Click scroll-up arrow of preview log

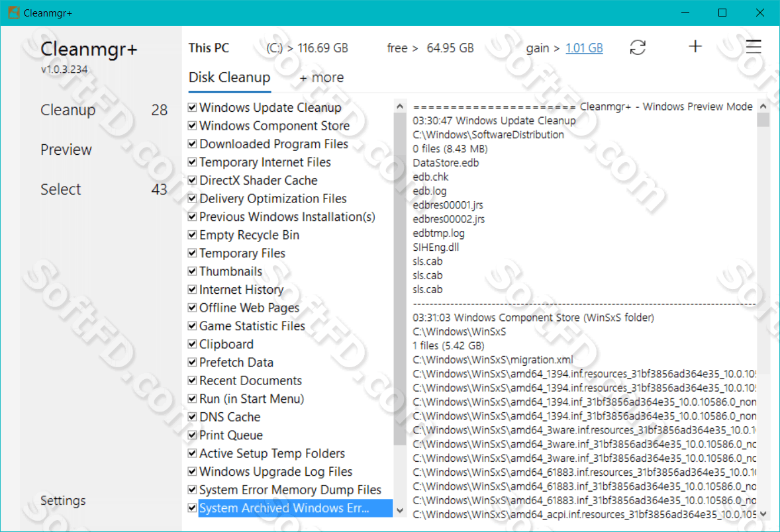(763, 107)
